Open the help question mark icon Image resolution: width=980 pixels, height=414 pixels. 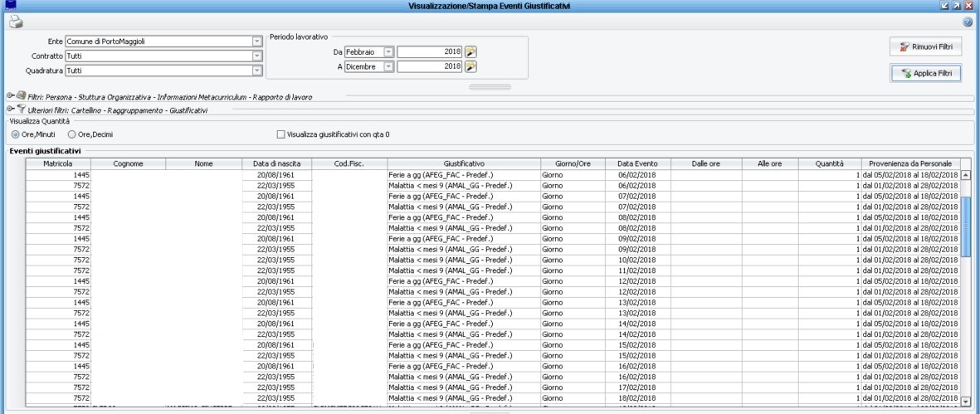pos(968,22)
